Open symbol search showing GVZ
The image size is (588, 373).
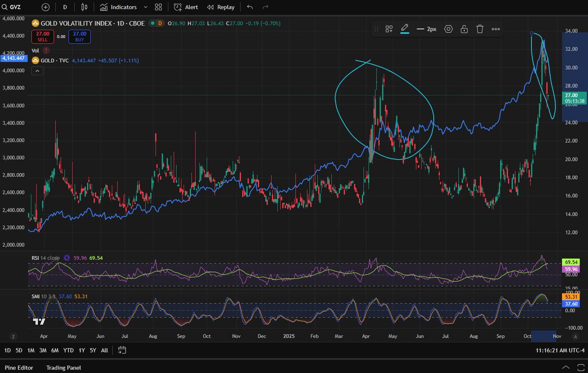pyautogui.click(x=11, y=7)
